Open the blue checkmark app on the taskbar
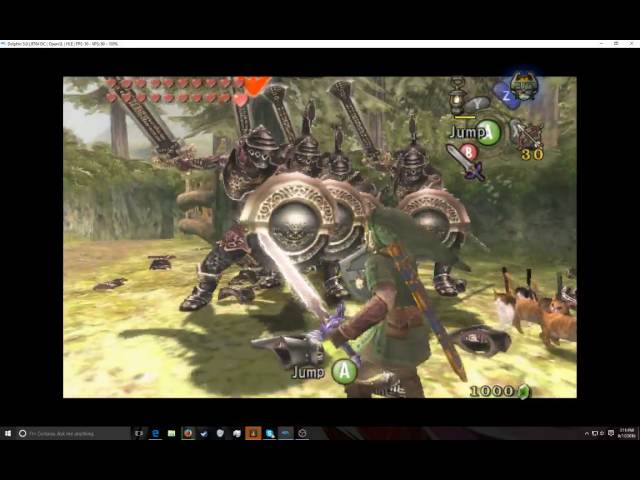 pos(204,433)
